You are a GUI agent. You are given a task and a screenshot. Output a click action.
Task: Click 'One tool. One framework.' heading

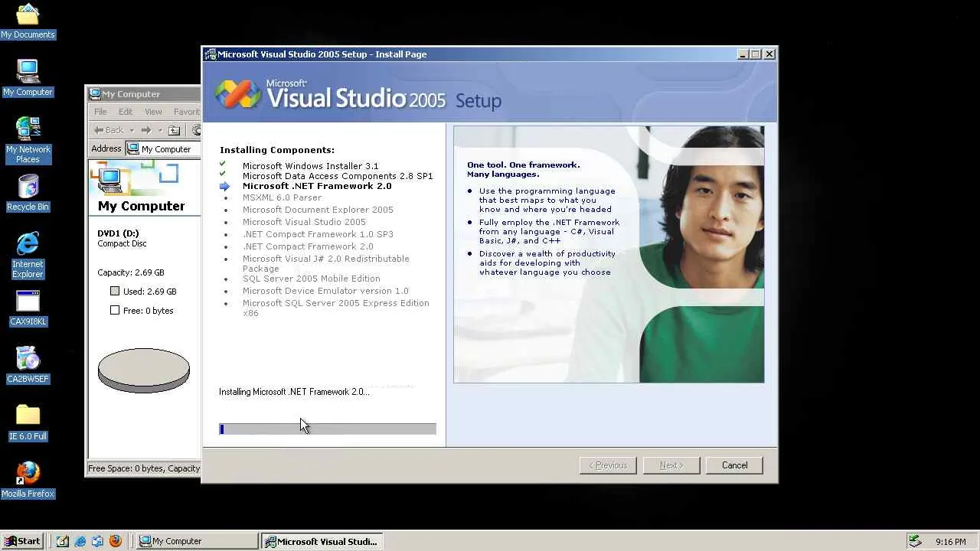(x=524, y=165)
